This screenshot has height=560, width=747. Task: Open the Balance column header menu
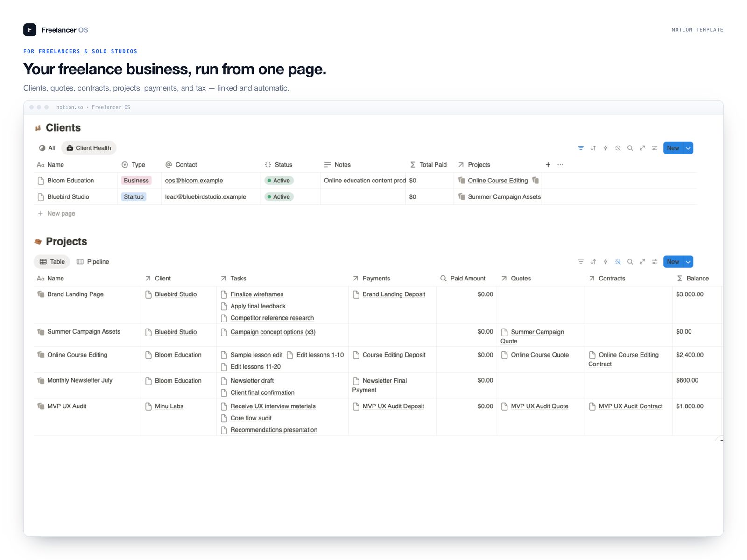tap(693, 279)
